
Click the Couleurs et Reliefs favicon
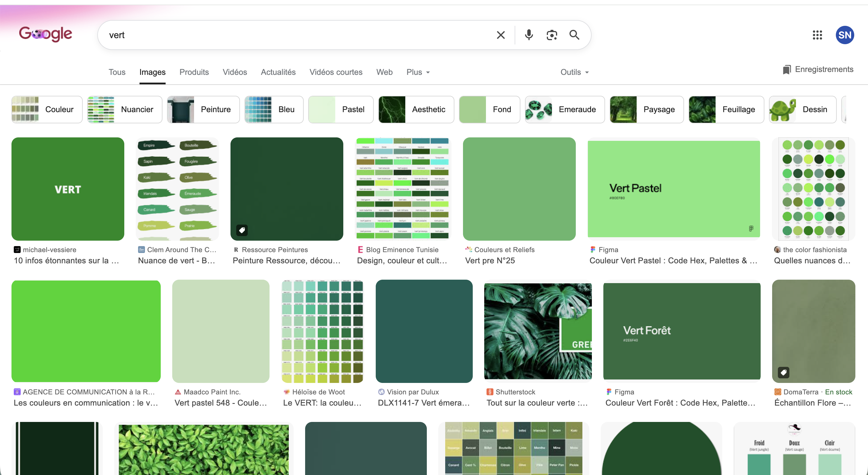pos(469,250)
